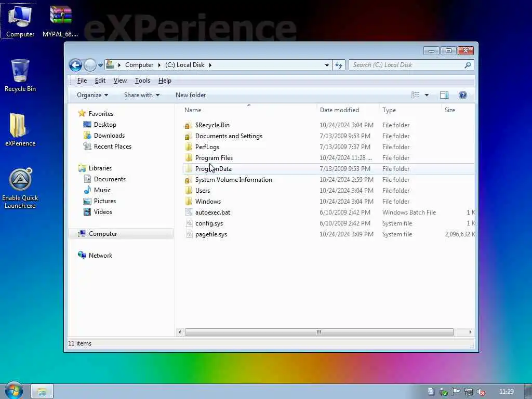Select Favorites in the navigation pane
The image size is (532, 399).
coord(101,114)
